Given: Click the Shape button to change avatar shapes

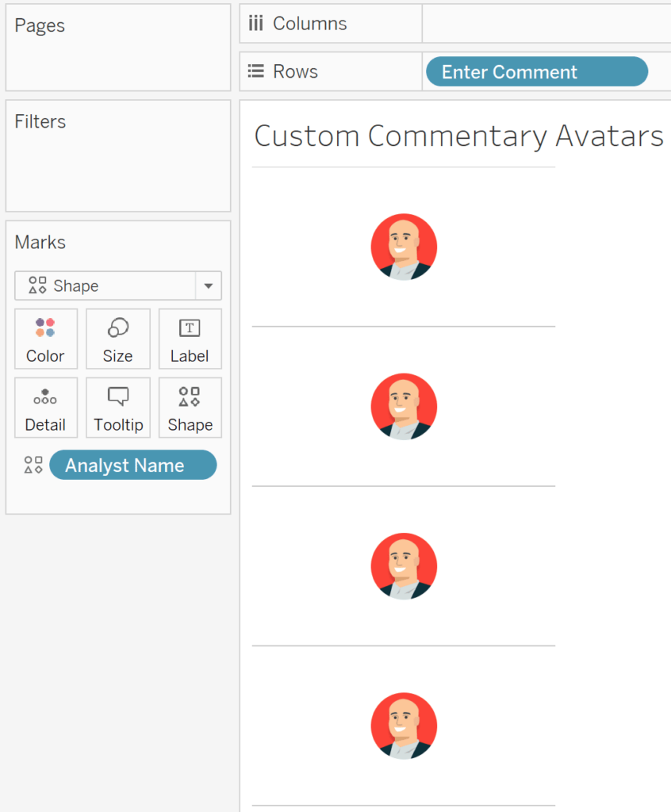Looking at the screenshot, I should click(190, 408).
